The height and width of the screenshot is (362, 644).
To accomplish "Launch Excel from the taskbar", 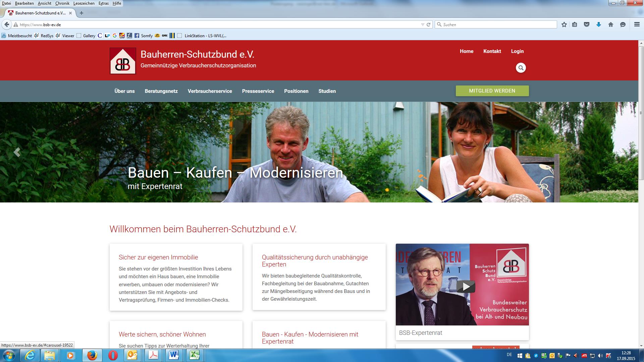I will 195,355.
